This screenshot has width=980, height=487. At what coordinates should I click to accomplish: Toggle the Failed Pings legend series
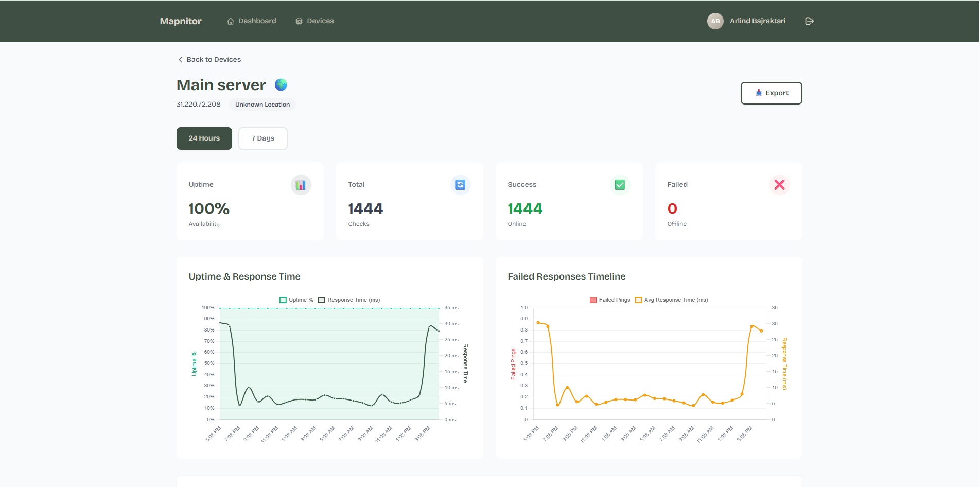tap(610, 300)
